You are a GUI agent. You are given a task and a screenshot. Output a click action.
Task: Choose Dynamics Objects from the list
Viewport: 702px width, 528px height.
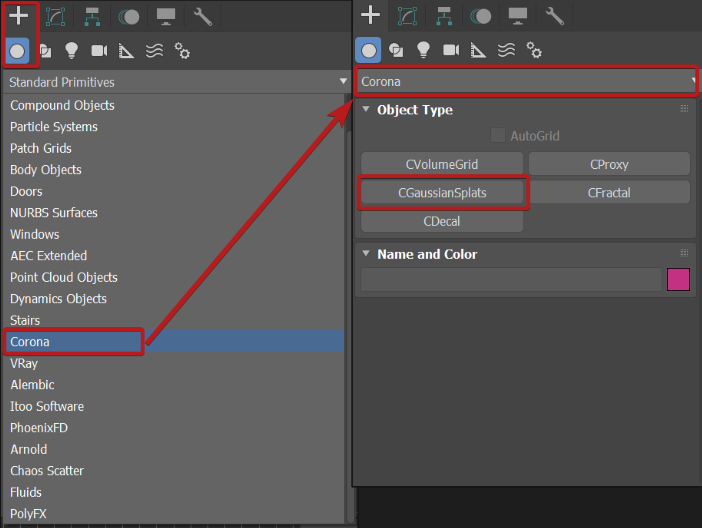click(174, 299)
